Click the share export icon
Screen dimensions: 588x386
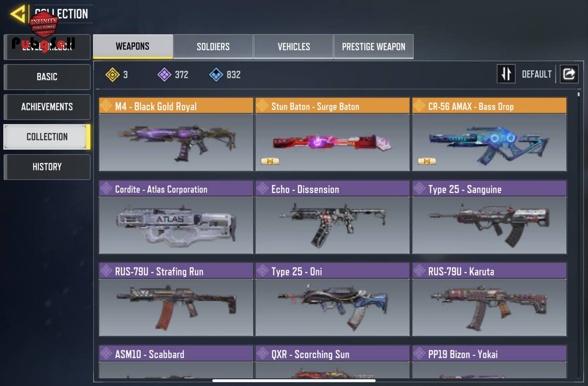coord(569,74)
